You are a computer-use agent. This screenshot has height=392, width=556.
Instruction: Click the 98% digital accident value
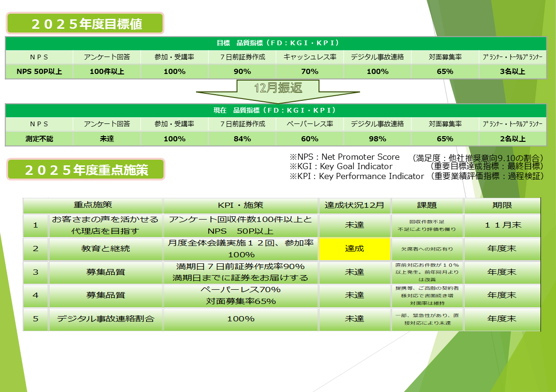click(377, 139)
